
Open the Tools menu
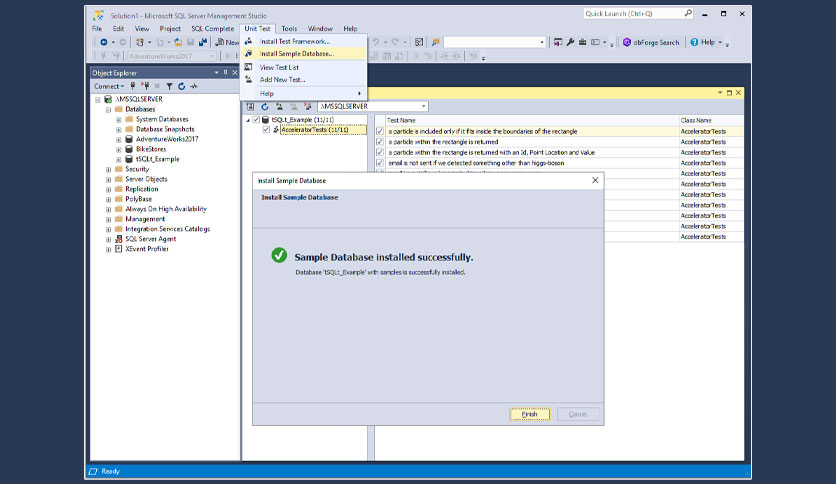pos(289,29)
